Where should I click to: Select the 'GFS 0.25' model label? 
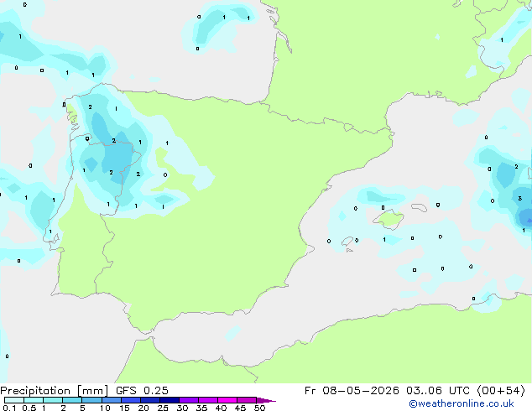tap(142, 391)
